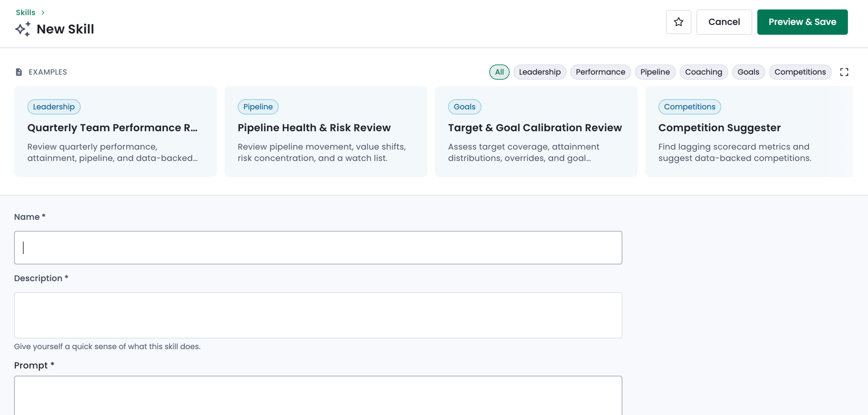The image size is (868, 415).
Task: Select the All filter chip
Action: (x=499, y=72)
